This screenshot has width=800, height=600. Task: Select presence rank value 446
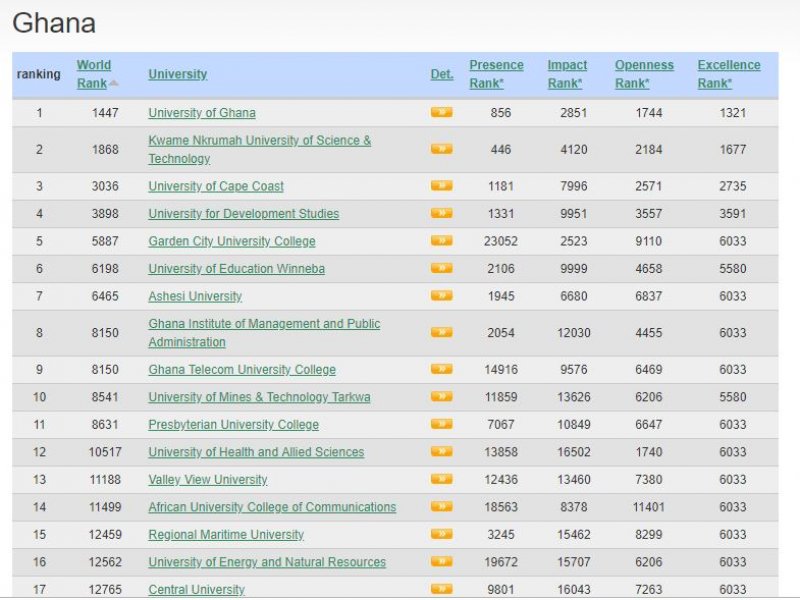pyautogui.click(x=501, y=149)
